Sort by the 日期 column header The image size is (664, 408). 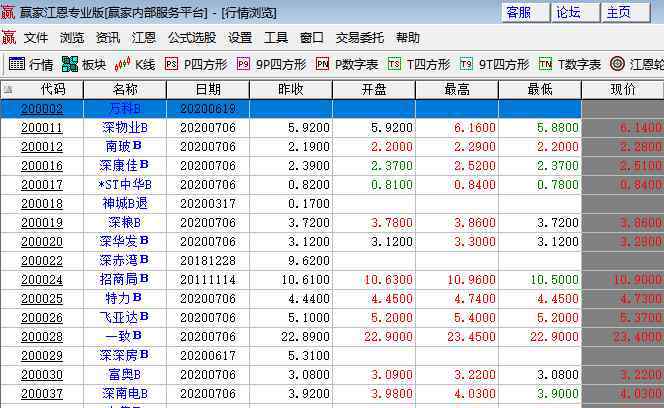[208, 89]
